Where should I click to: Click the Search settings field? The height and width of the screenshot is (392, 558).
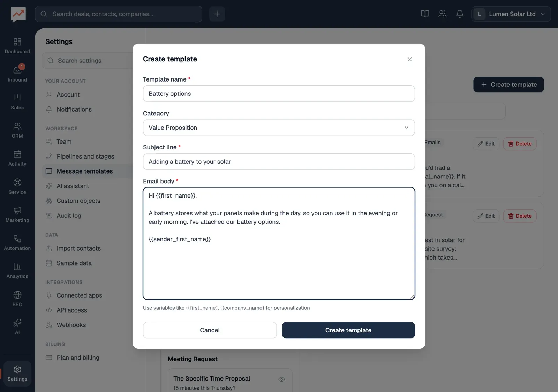coord(87,61)
